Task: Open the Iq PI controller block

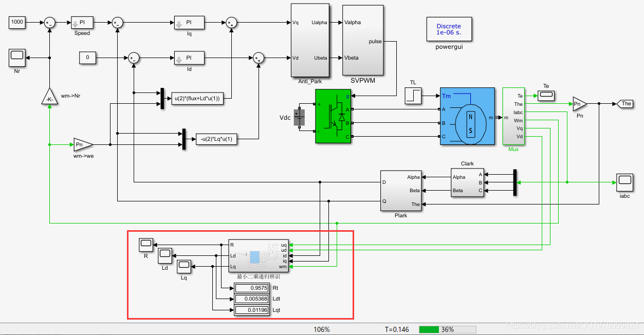Action: (x=189, y=23)
